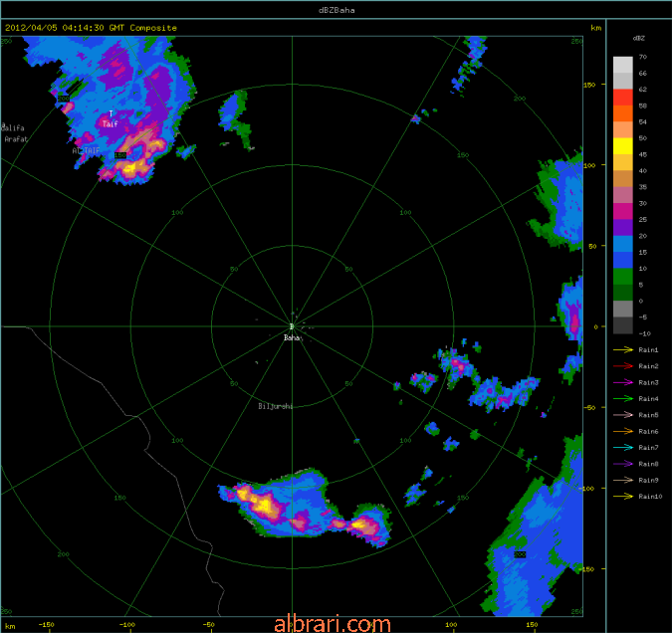Viewport: 672px width, 633px height.
Task: Click the AL TAIF label
Action: pyautogui.click(x=86, y=150)
